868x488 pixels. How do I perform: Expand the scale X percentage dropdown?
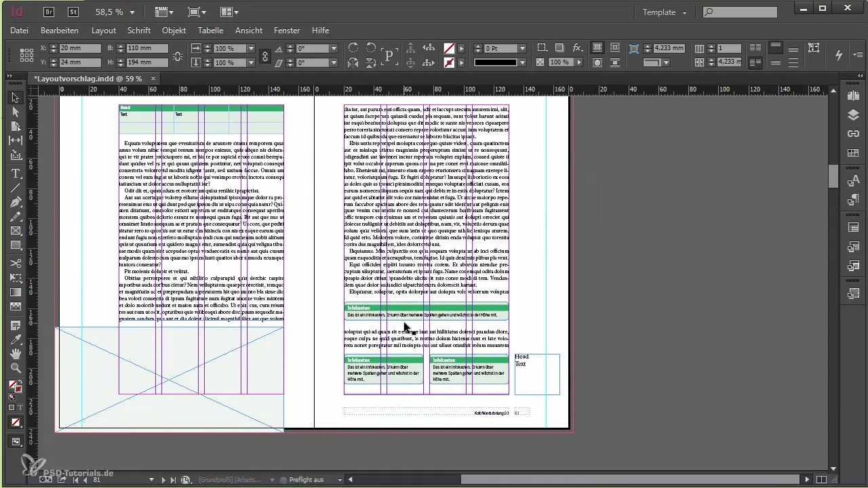click(x=251, y=49)
